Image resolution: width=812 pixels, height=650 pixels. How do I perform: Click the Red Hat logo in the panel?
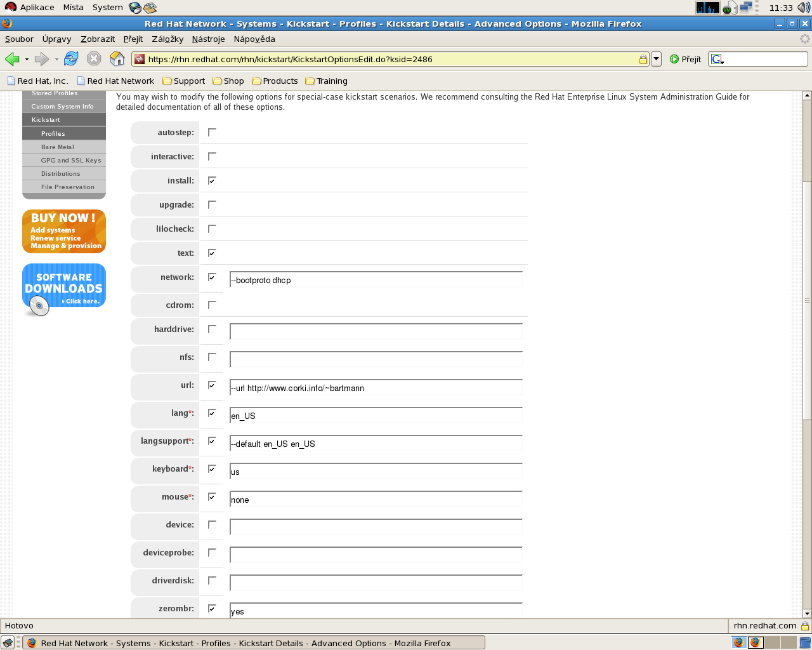point(11,7)
